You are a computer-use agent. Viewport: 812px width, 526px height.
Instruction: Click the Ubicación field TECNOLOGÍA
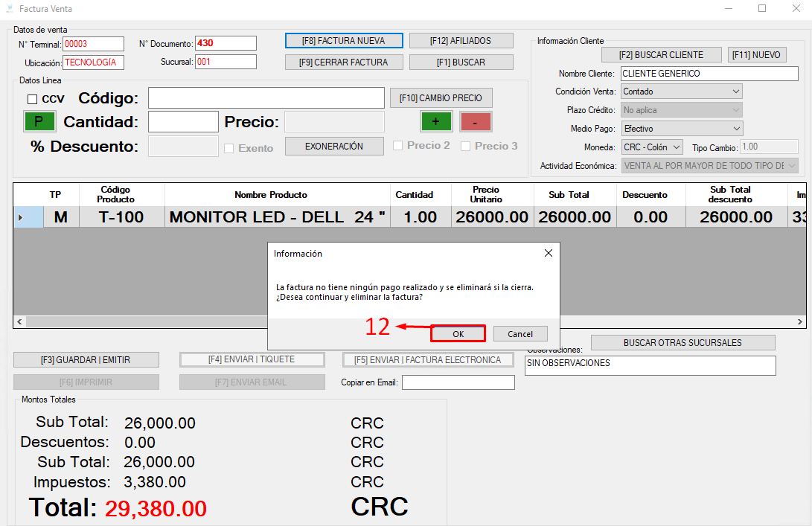click(93, 62)
